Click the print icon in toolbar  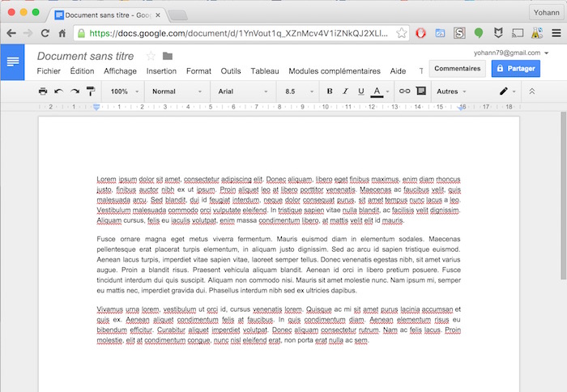tap(43, 92)
